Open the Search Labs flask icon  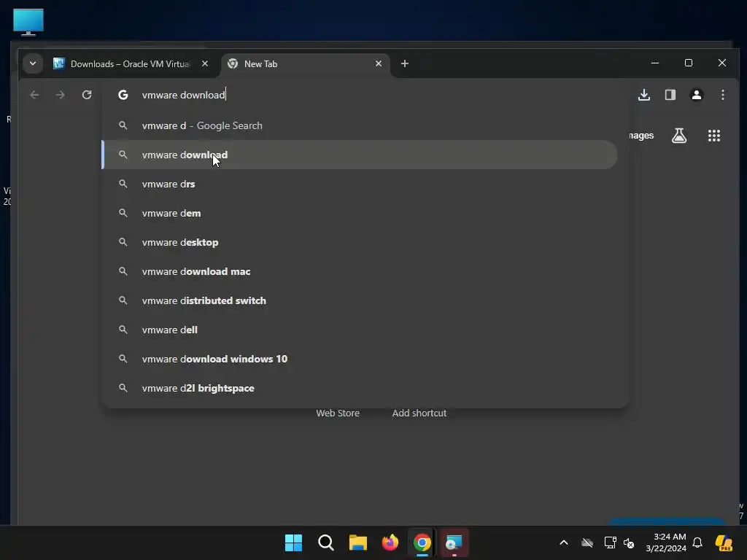[679, 136]
